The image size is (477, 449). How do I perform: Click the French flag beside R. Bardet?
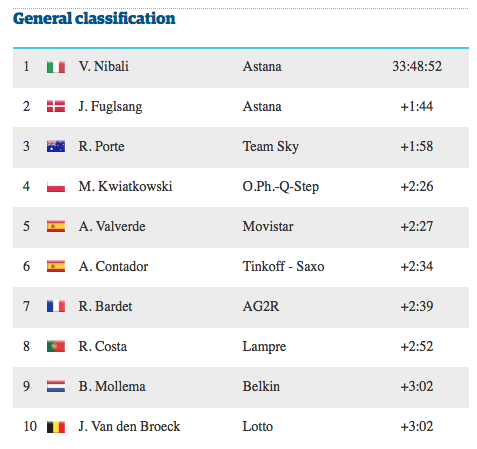56,306
